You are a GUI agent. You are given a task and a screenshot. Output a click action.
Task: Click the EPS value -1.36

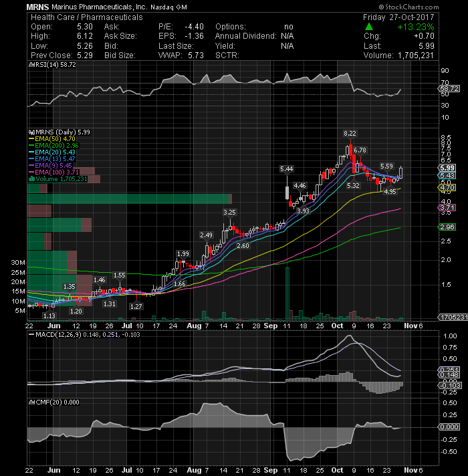[x=194, y=36]
